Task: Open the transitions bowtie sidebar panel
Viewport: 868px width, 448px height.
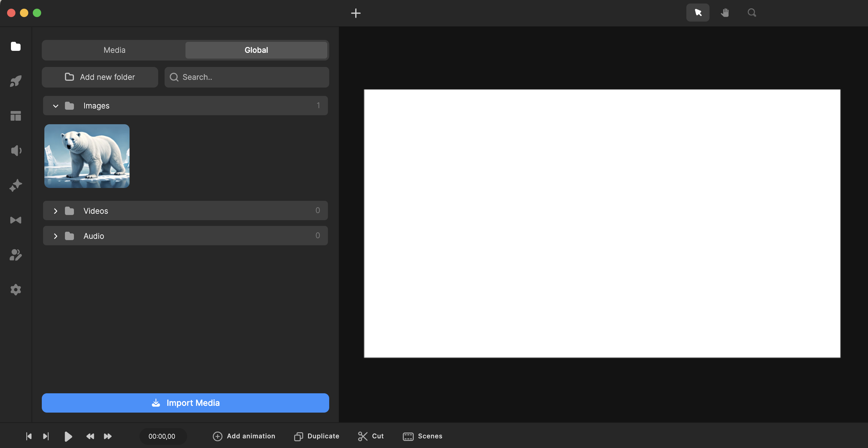Action: tap(15, 220)
